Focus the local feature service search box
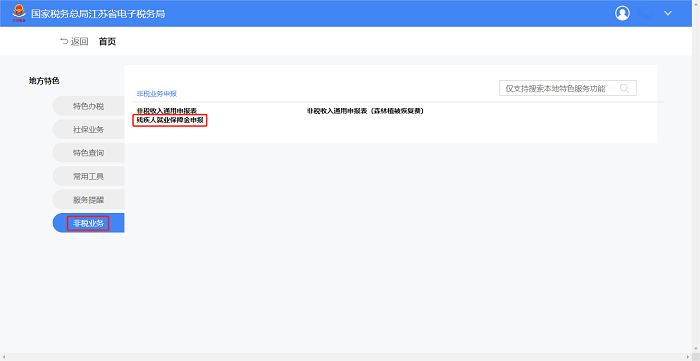This screenshot has width=700, height=361. (x=567, y=88)
